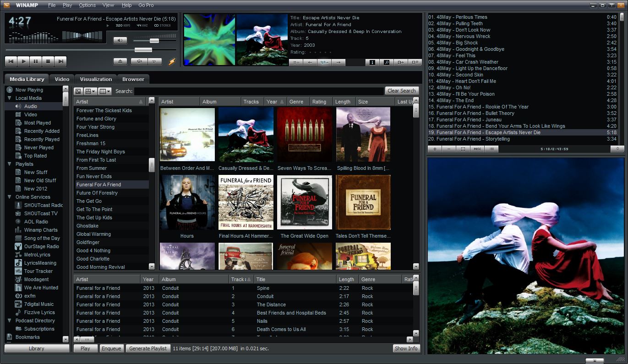Toggle the 123 playlist order button
This screenshot has height=364, width=628.
click(x=324, y=62)
